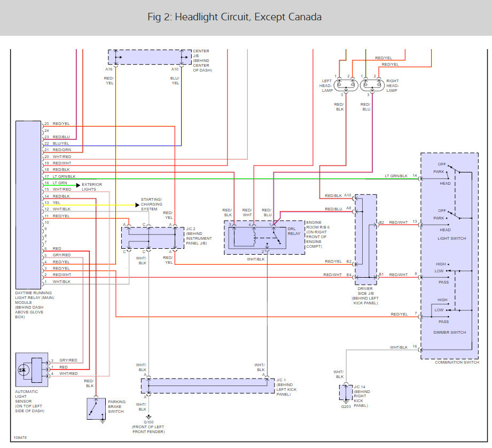The image size is (492, 448).
Task: Click the 'J/C 1 (BEHIND LEFT KICK PANEL)' label
Action: [286, 387]
